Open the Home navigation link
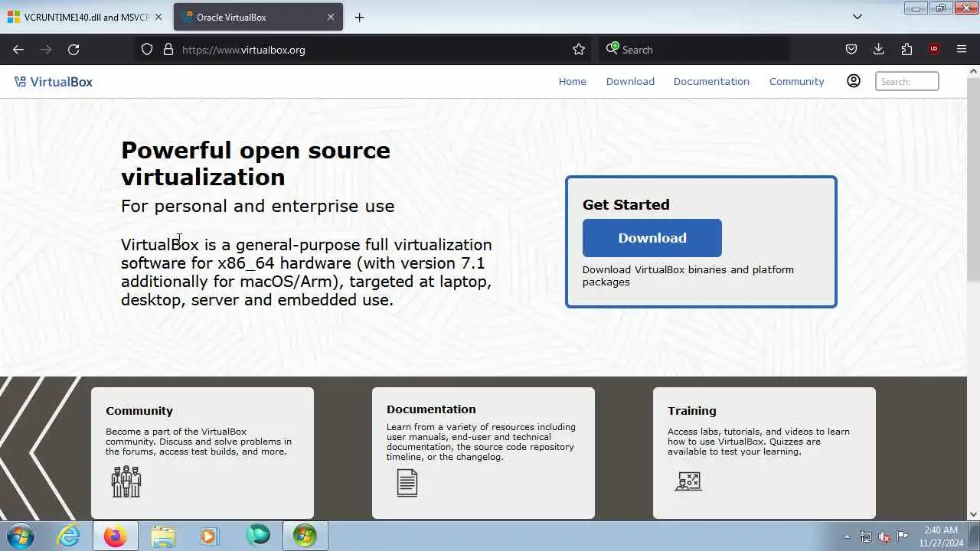The width and height of the screenshot is (980, 551). 572,81
